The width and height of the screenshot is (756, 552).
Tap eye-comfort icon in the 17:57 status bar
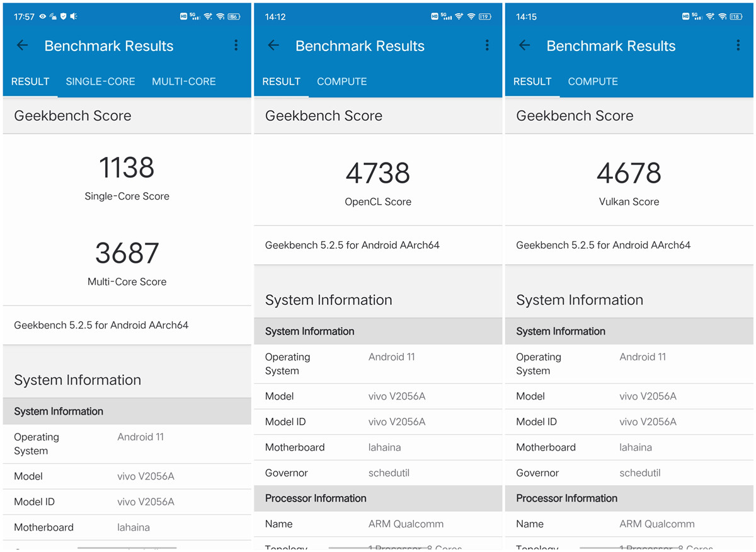tap(43, 17)
